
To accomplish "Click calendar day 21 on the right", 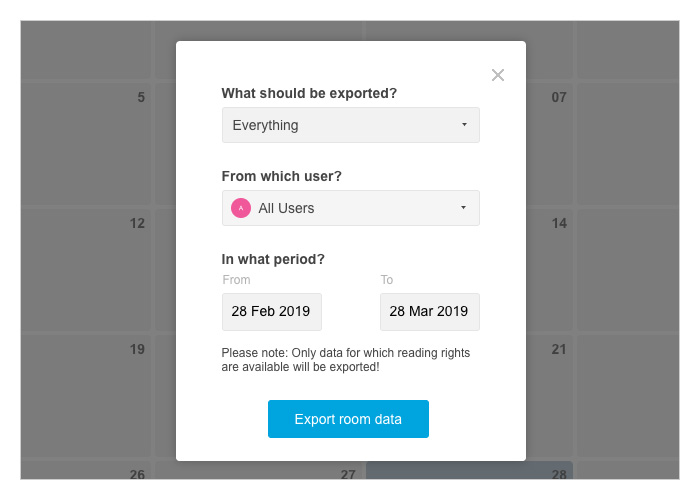I will click(x=559, y=349).
